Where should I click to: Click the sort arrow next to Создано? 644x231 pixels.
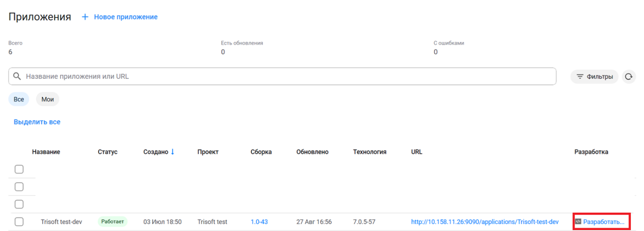[173, 152]
